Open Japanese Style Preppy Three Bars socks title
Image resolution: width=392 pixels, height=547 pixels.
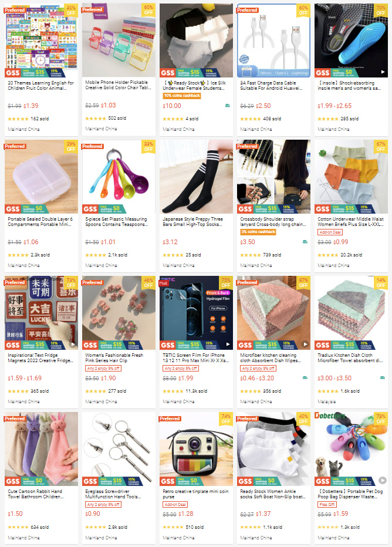(193, 221)
